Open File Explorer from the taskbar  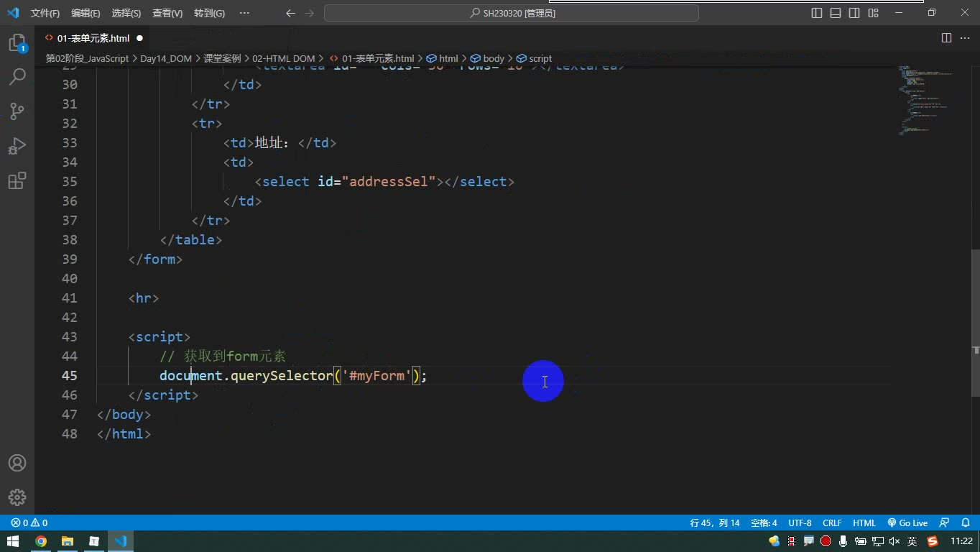68,541
